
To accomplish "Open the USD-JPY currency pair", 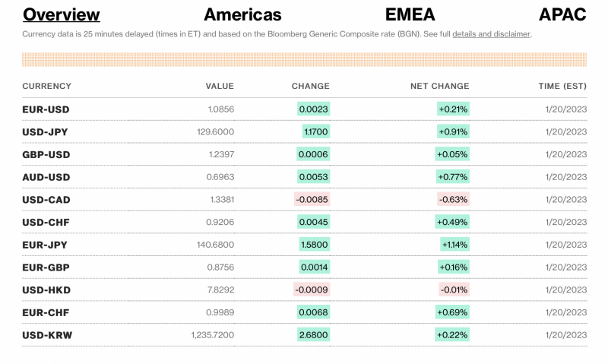I will (45, 132).
